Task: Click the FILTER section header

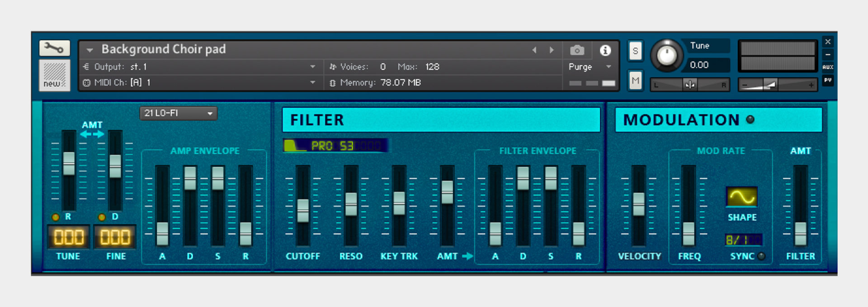Action: [441, 120]
